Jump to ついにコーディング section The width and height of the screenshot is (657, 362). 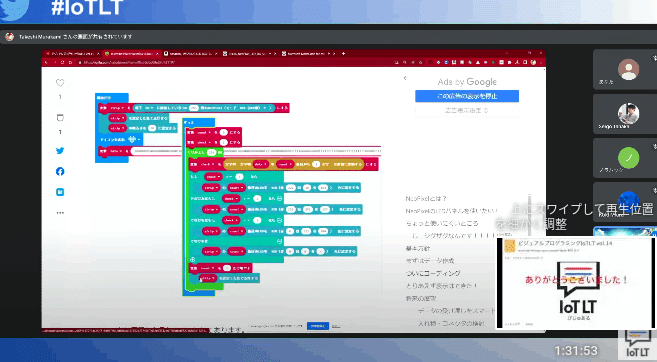click(433, 273)
